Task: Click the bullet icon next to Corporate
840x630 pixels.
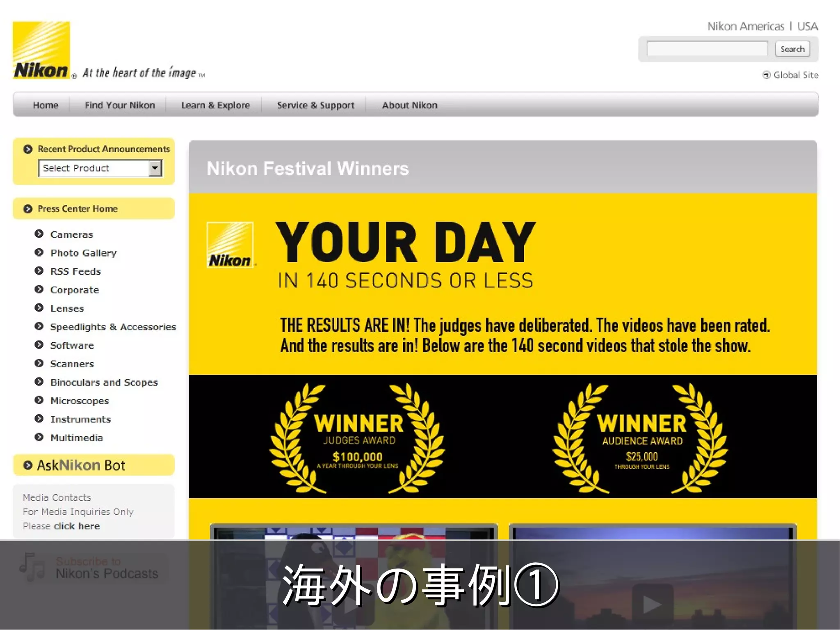Action: [39, 289]
